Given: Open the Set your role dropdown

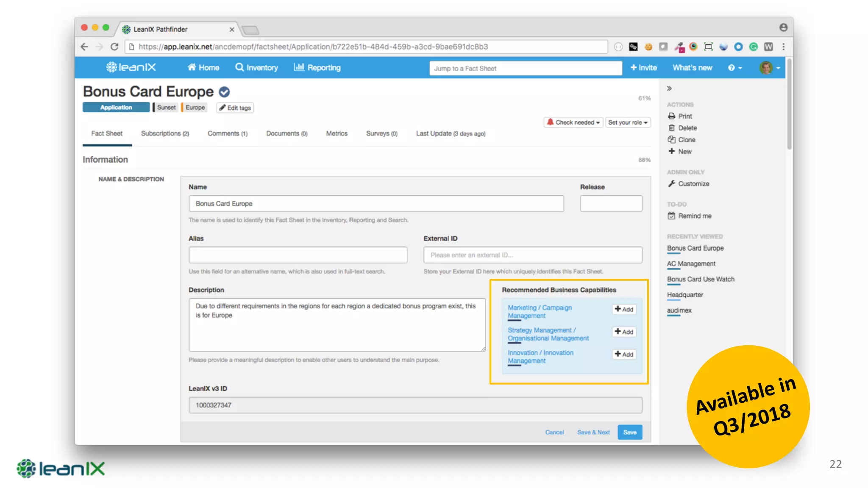Looking at the screenshot, I should coord(628,122).
